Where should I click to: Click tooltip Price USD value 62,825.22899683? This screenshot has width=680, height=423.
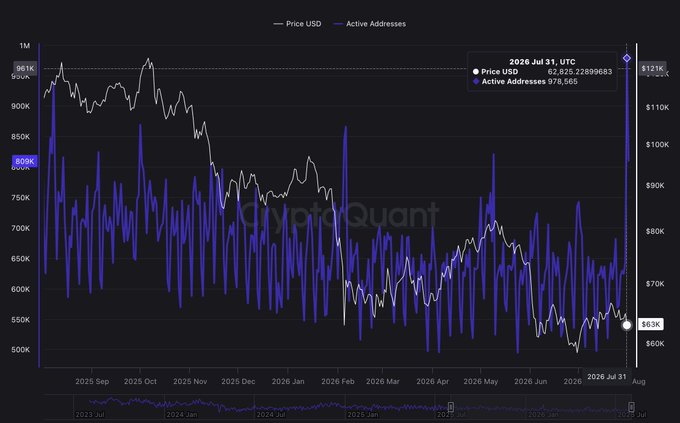(580, 72)
